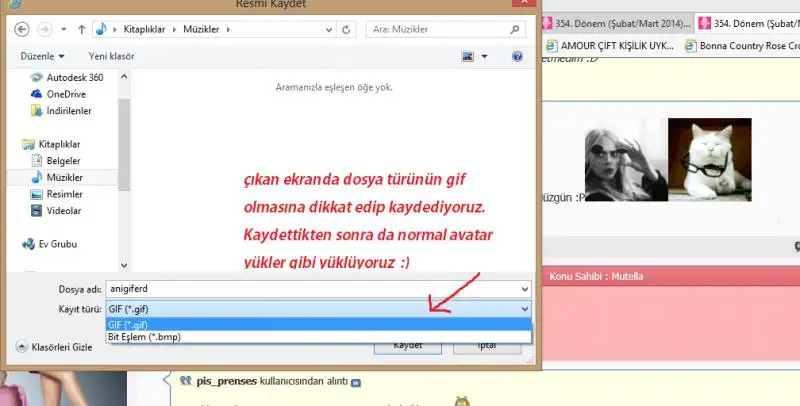800x406 pixels.
Task: Select the Videolar library folder
Action: coord(65,211)
